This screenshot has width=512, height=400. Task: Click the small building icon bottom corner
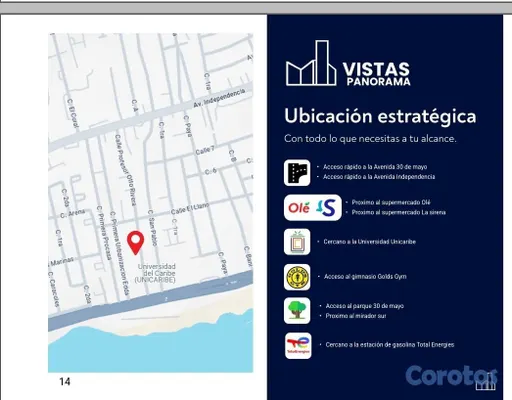click(x=486, y=382)
